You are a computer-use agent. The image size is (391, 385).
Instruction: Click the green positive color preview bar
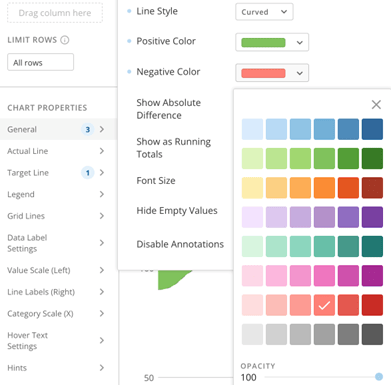tap(263, 43)
